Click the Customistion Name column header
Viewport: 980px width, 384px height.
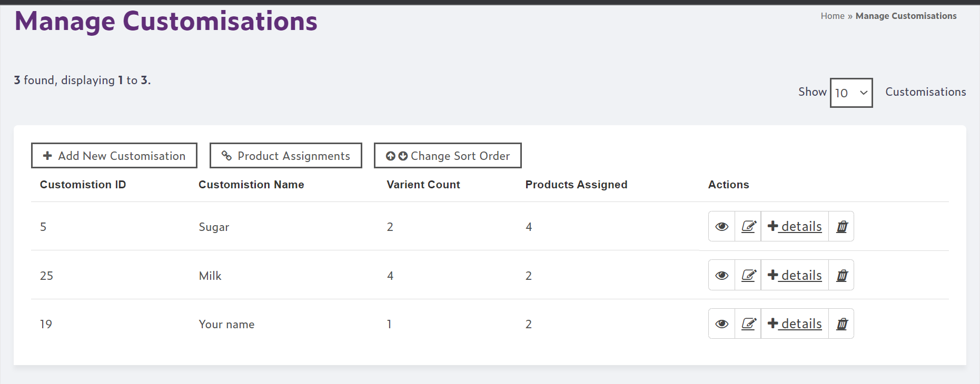click(251, 185)
